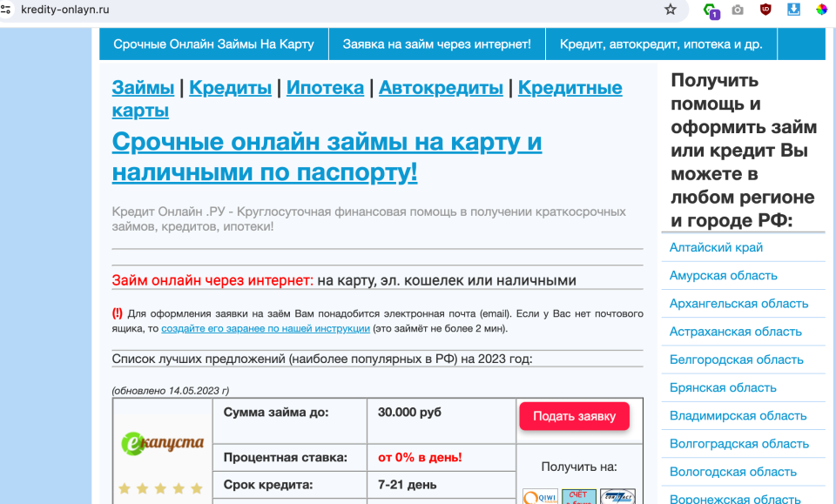Viewport: 836px width, 504px height.
Task: Open the green extension with badge 1
Action: 711,10
